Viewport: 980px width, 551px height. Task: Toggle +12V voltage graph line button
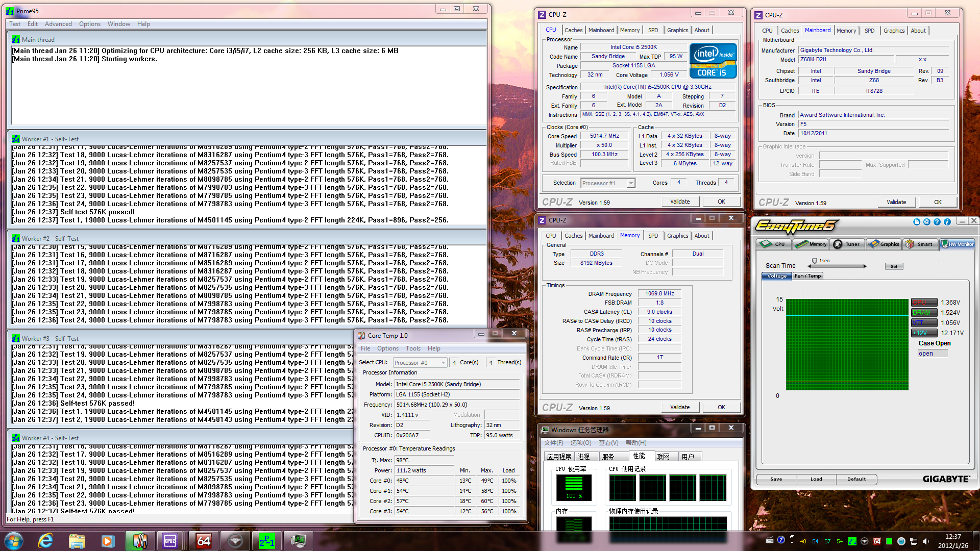click(x=924, y=333)
